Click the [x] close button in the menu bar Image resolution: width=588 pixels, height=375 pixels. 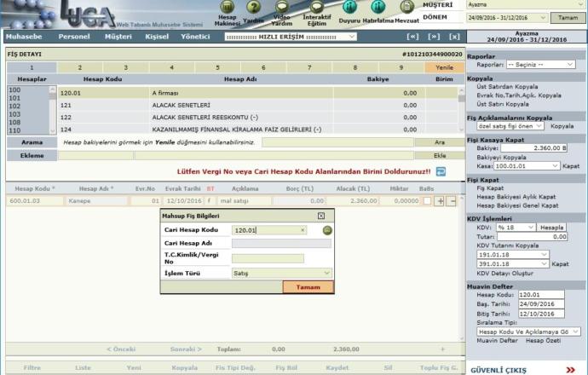(454, 37)
